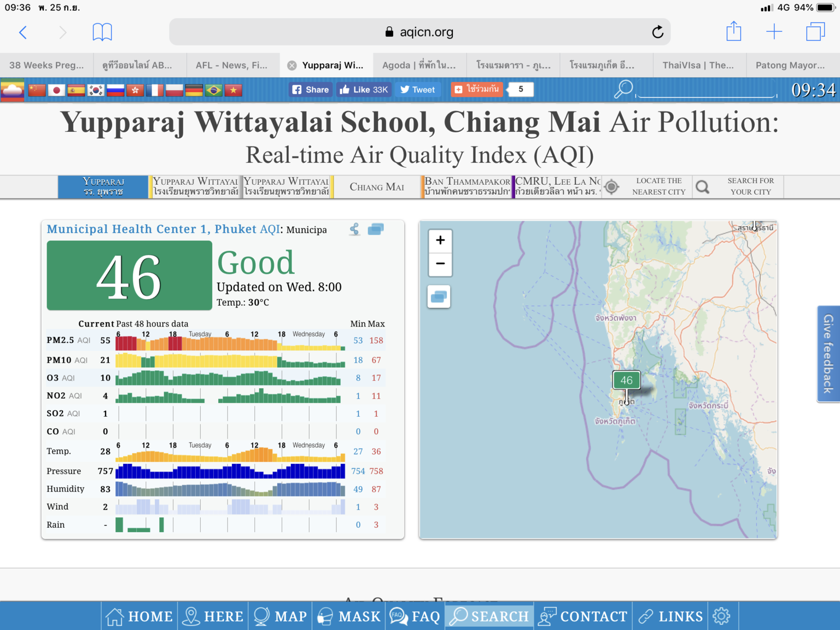
Task: Open MAP in the bottom navigation
Action: [281, 616]
